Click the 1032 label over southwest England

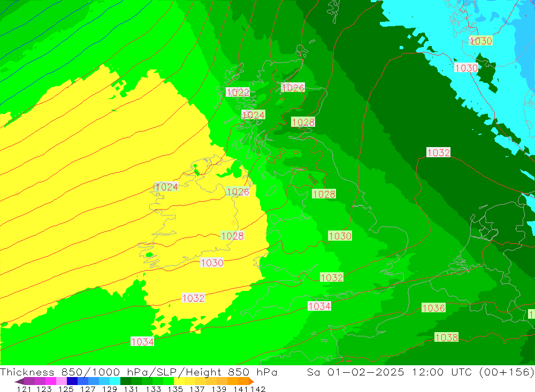point(332,278)
